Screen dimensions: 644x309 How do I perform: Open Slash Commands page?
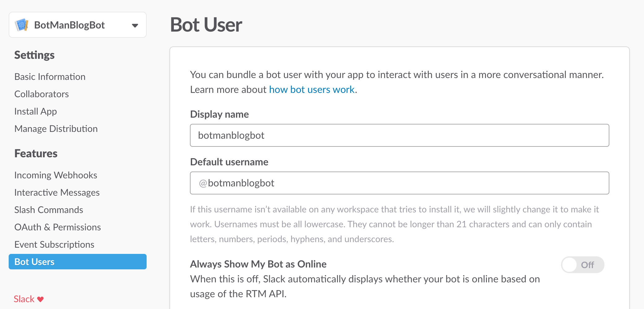pyautogui.click(x=49, y=210)
